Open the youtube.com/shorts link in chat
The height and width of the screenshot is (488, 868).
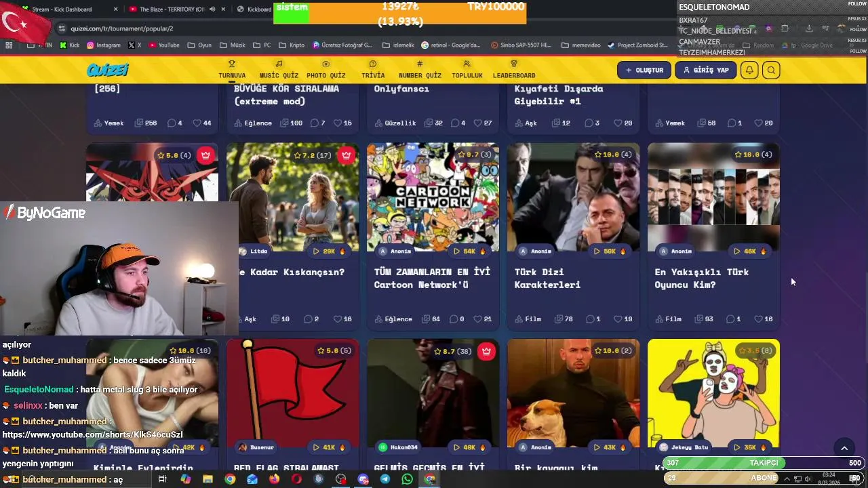pos(92,434)
